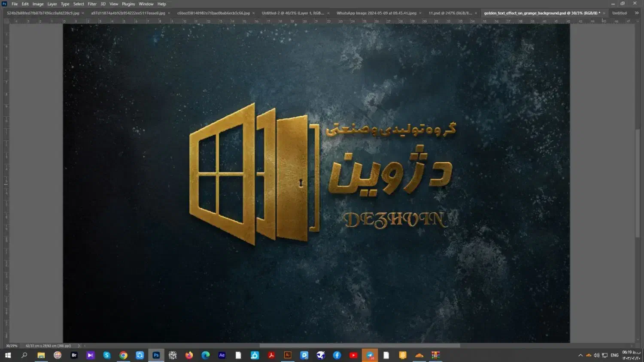
Task: Open YouTube icon in the taskbar
Action: [x=353, y=355]
